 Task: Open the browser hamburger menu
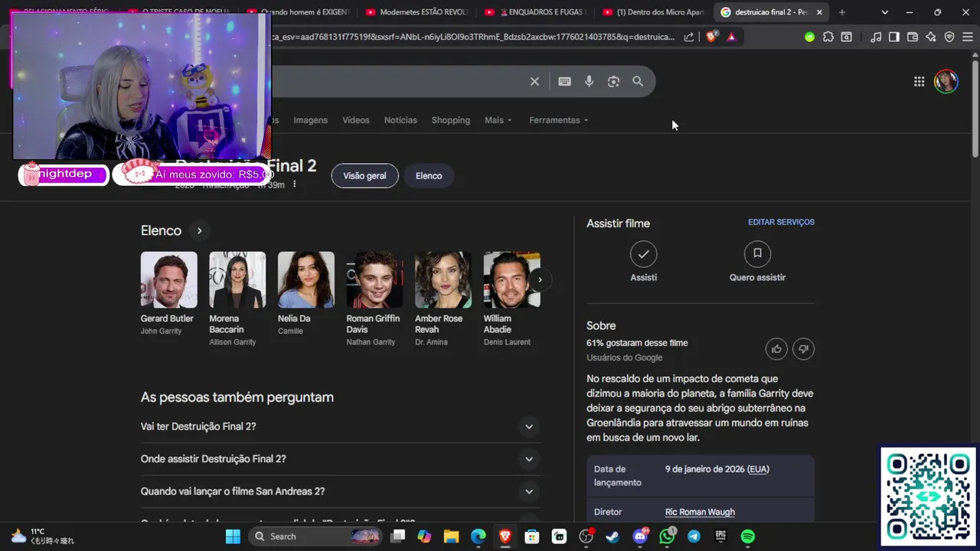[967, 37]
